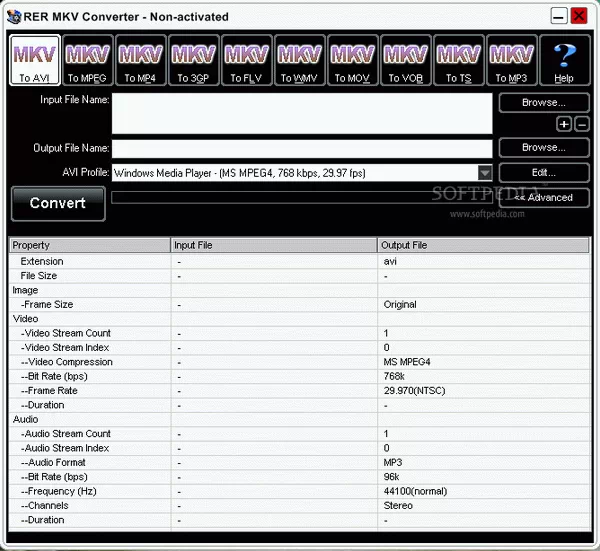The image size is (600, 551).
Task: Click the Output File Name field
Action: (x=302, y=148)
